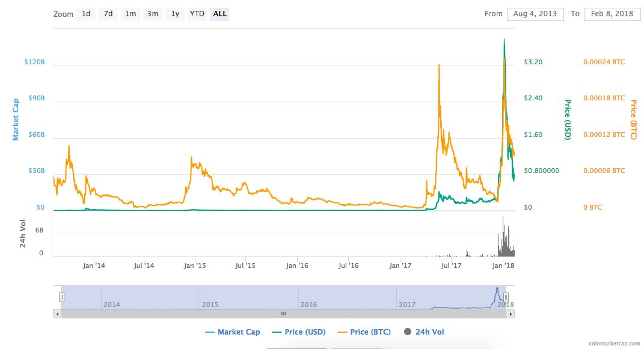Switch zoom to 3m
This screenshot has height=349, width=644.
pos(152,14)
